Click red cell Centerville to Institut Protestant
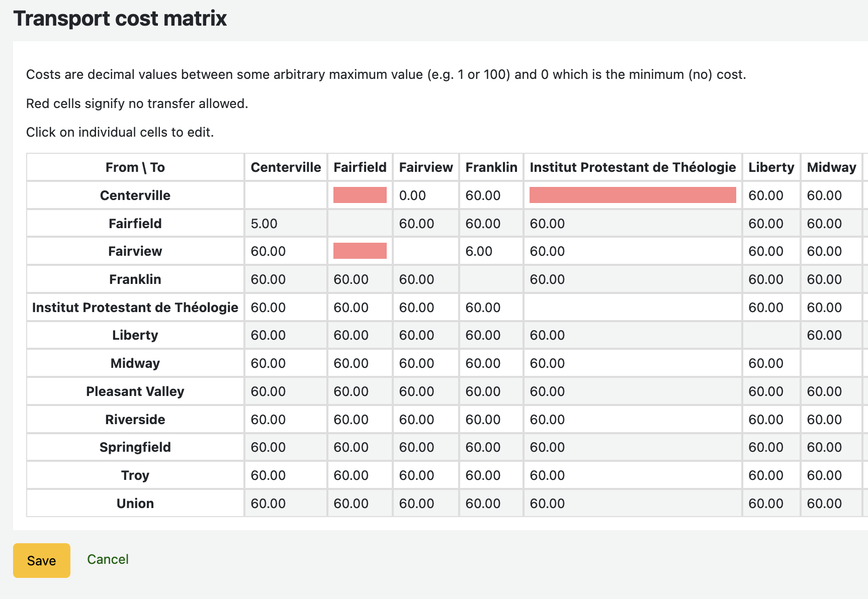This screenshot has height=599, width=868. (632, 195)
